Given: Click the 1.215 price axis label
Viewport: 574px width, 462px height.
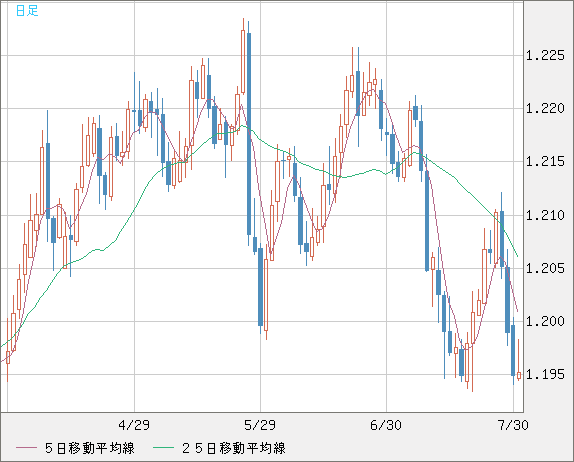Looking at the screenshot, I should click(x=545, y=161).
